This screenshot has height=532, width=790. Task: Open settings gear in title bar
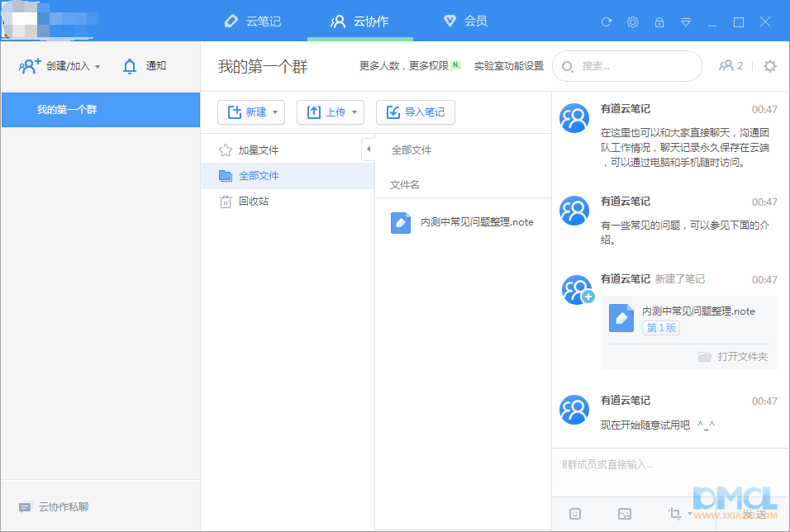point(633,22)
